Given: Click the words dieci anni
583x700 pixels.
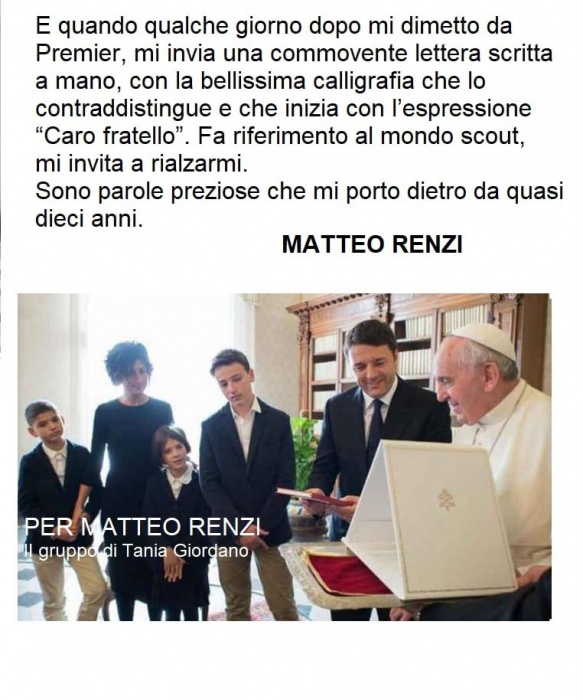Looking at the screenshot, I should 89,219.
